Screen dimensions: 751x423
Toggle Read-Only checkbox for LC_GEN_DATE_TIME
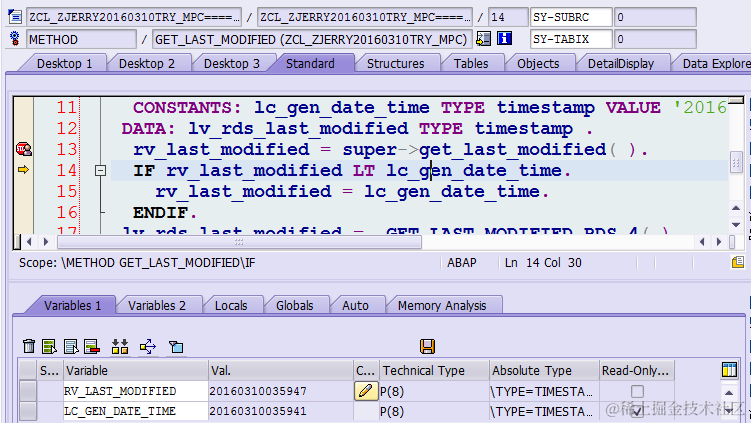637,411
